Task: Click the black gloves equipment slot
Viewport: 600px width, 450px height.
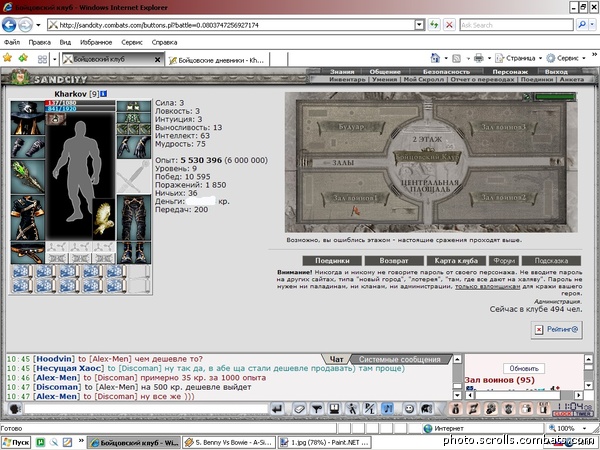Action: 134,147
